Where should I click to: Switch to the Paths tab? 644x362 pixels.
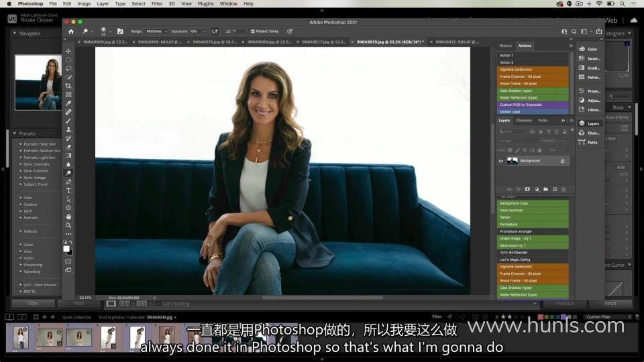point(543,120)
